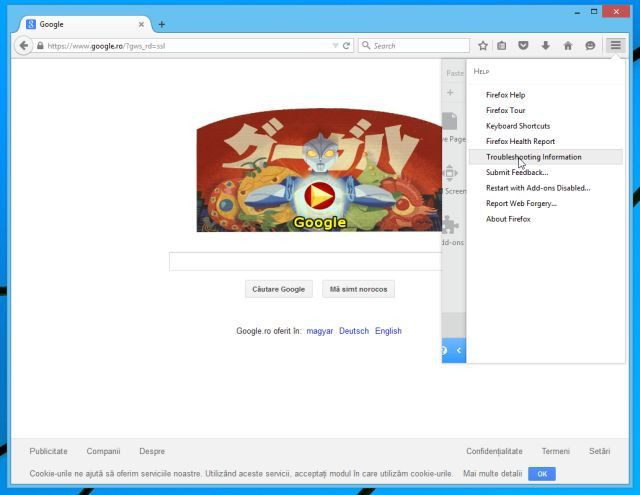
Task: Click the Deutsch language link
Action: click(354, 331)
